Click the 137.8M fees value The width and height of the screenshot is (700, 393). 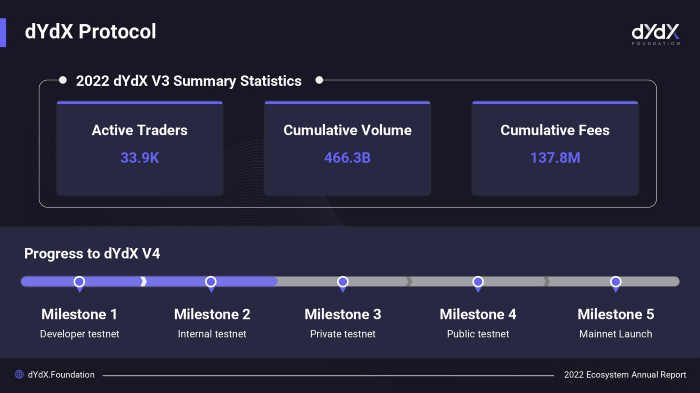point(555,158)
